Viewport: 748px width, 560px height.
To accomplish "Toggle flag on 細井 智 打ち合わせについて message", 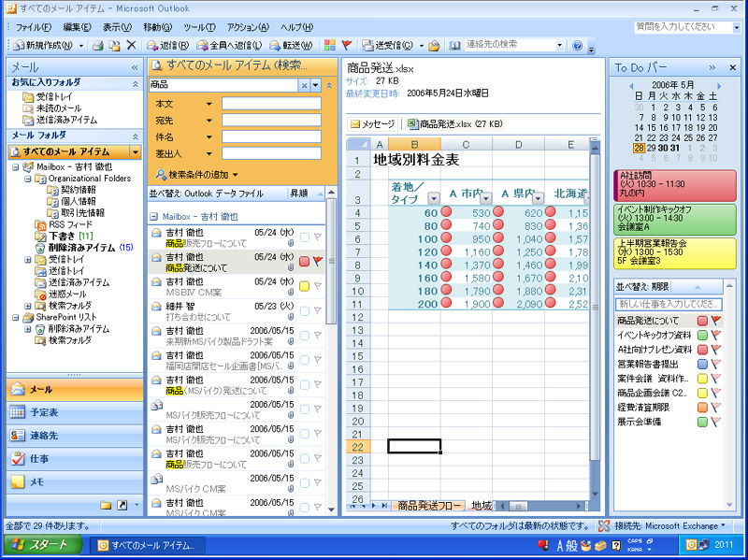I will tap(317, 310).
